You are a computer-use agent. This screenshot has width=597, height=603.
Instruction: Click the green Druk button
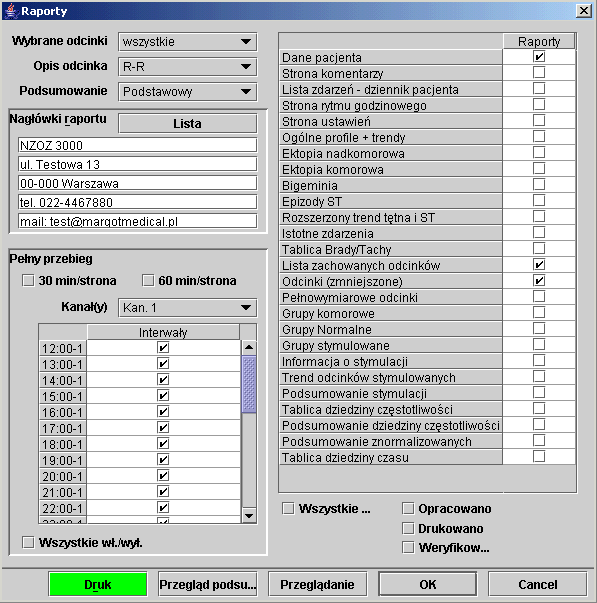point(98,584)
